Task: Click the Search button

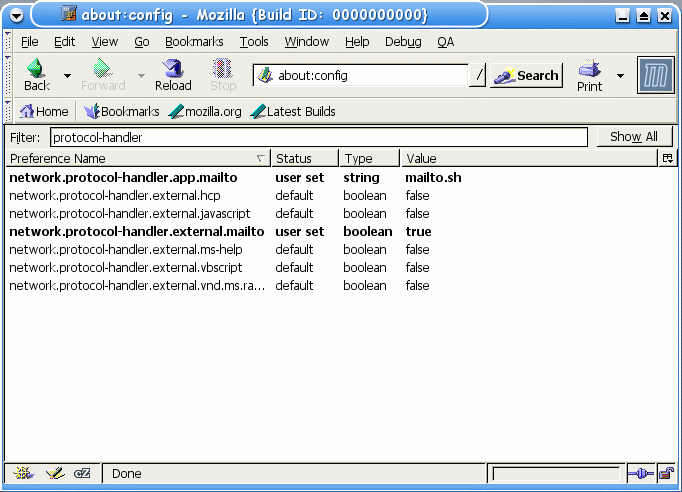Action: [x=526, y=76]
